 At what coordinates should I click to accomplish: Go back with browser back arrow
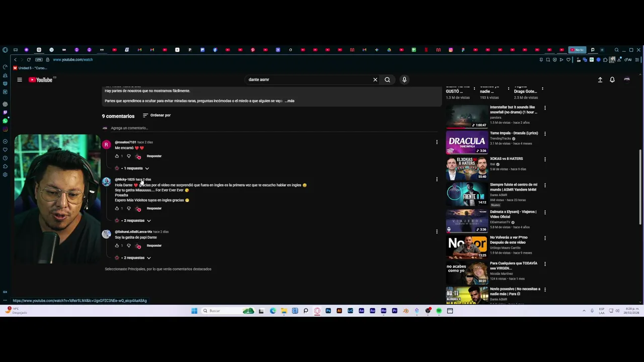point(15,59)
